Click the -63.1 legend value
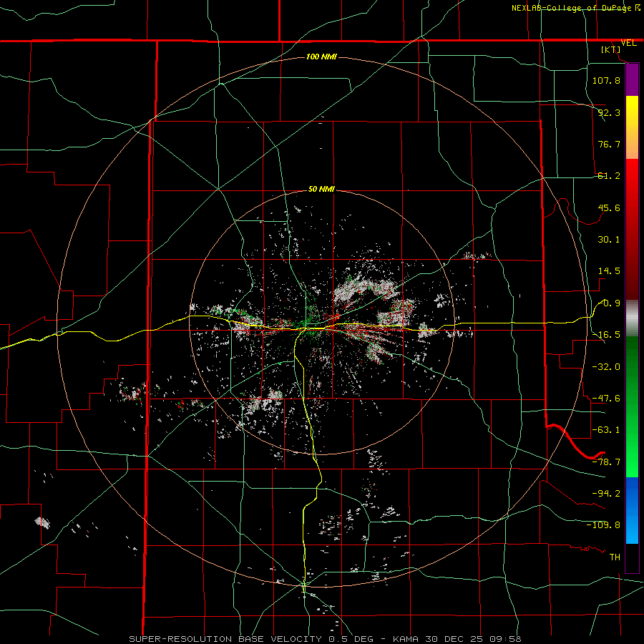Viewport: 644px width, 644px height. tap(606, 430)
